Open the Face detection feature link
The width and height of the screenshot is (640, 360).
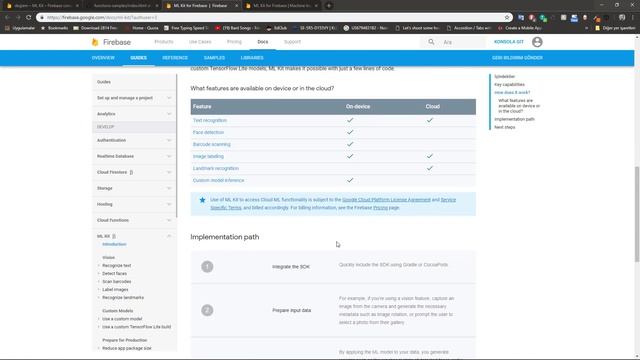click(208, 132)
